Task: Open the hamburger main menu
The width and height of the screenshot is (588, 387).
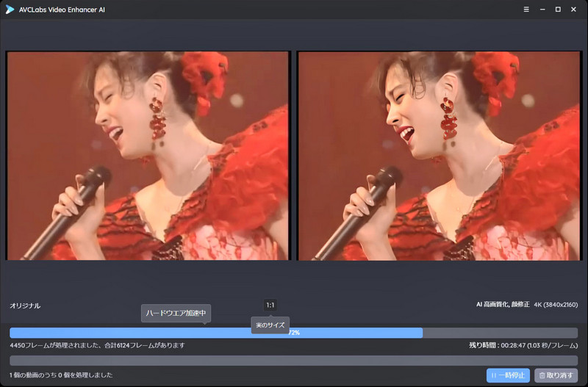Action: coord(526,10)
